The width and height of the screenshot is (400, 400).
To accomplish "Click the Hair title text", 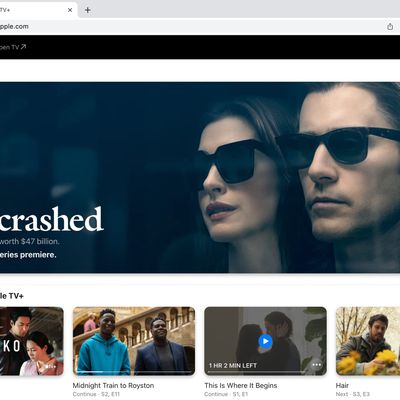I will [x=342, y=386].
